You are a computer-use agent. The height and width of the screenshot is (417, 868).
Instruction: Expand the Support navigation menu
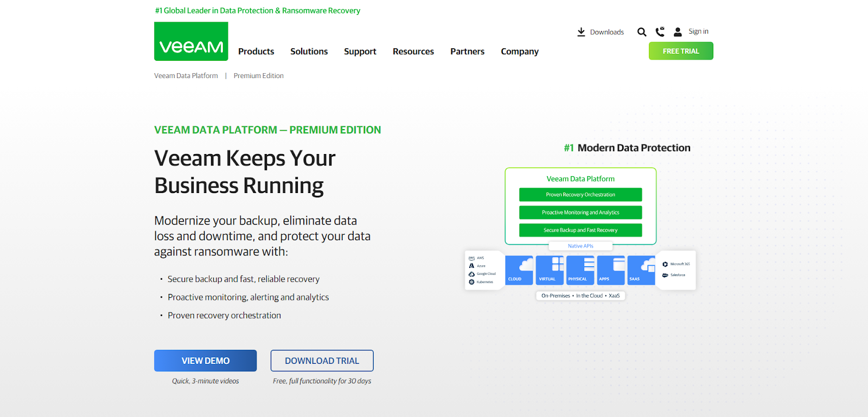click(x=360, y=52)
